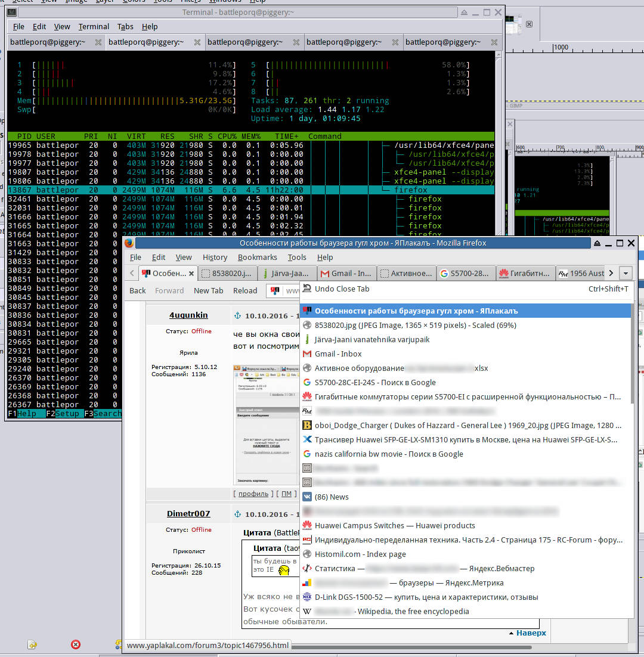Open the list all tabs dropdown arrow
The width and height of the screenshot is (644, 657).
tap(626, 274)
